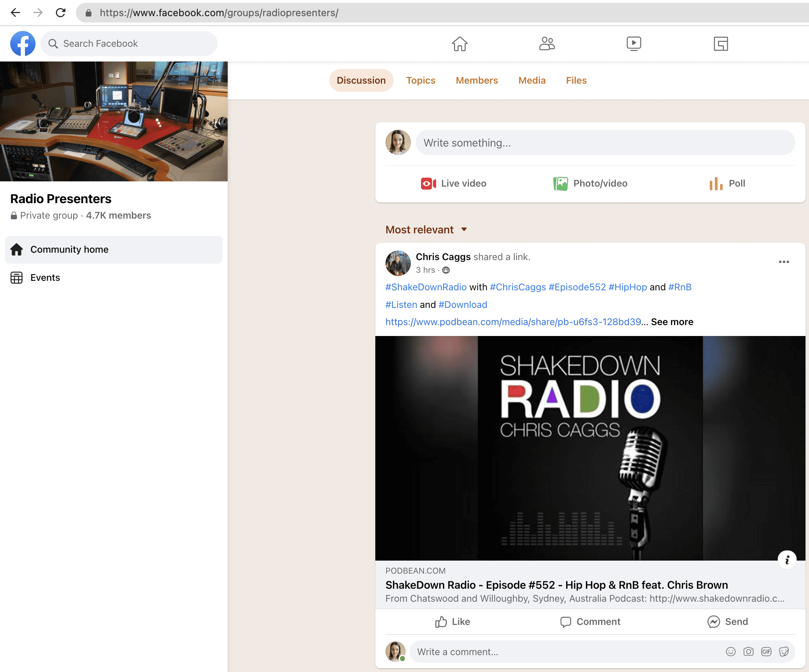Open the Files tab
This screenshot has height=672, width=809.
click(x=576, y=80)
